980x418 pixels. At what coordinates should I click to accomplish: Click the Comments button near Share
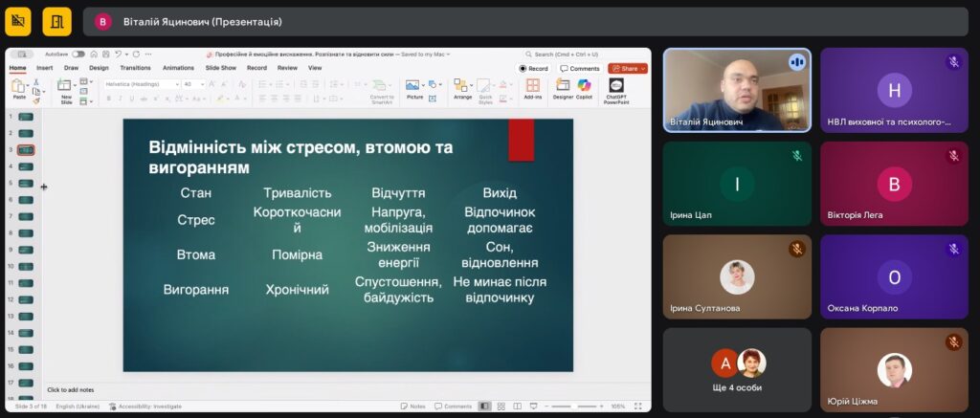580,69
